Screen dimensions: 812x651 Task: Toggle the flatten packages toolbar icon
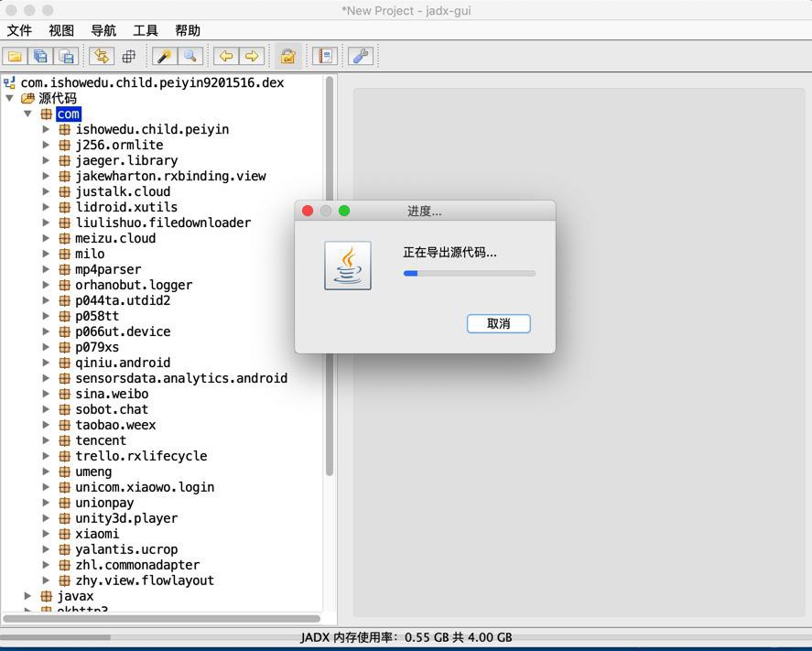tap(128, 56)
